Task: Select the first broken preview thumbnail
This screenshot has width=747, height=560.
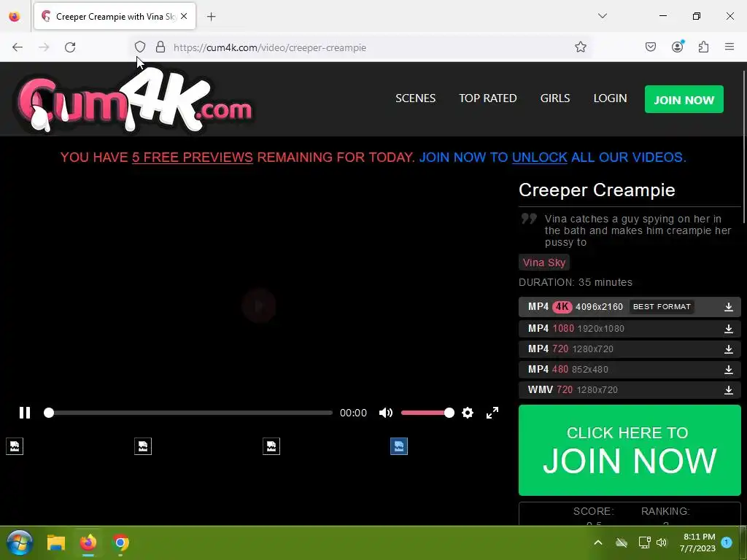Action: [15, 446]
